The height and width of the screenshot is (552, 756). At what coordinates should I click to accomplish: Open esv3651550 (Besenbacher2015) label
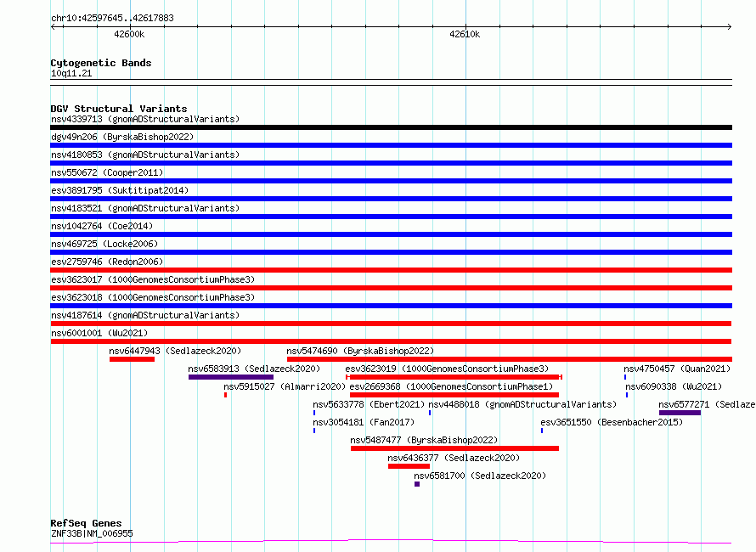pos(612,422)
